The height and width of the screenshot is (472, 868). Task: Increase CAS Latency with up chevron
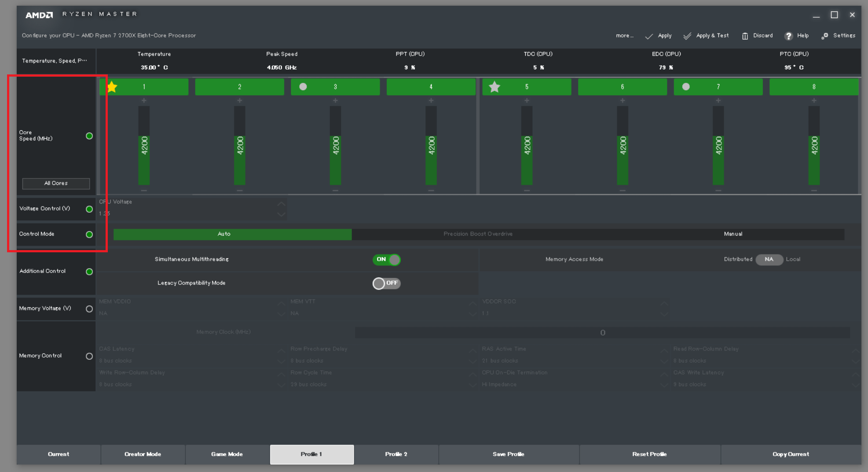[281, 351]
